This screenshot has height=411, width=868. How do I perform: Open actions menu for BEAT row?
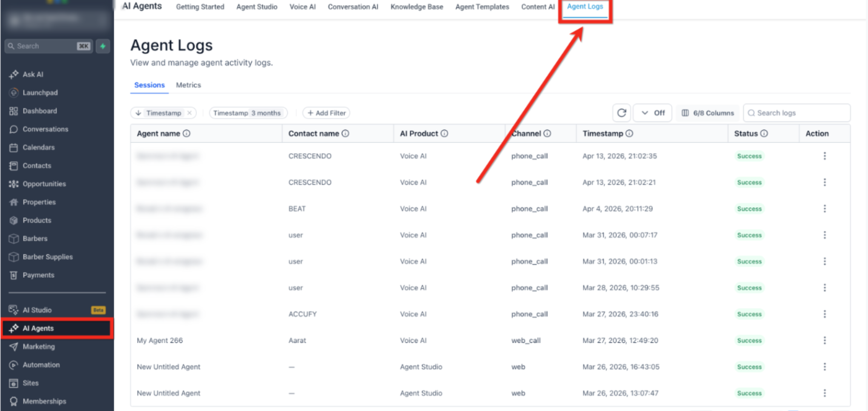[825, 209]
